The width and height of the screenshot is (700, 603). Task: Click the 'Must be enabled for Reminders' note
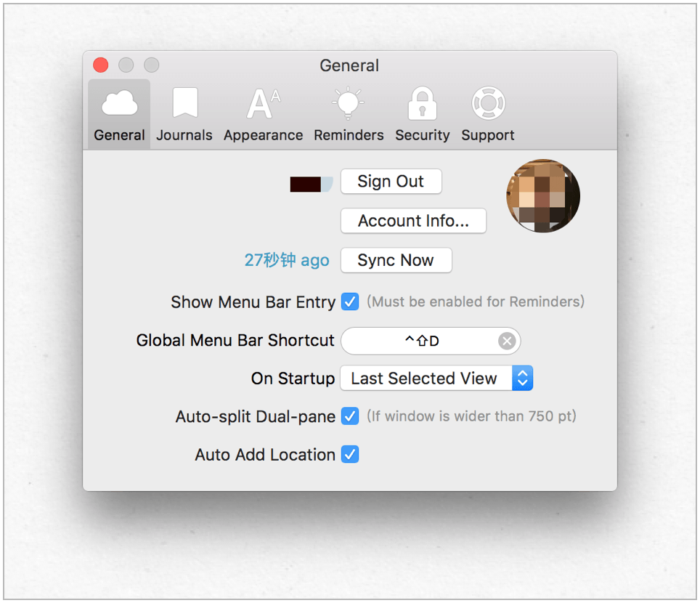pyautogui.click(x=476, y=301)
